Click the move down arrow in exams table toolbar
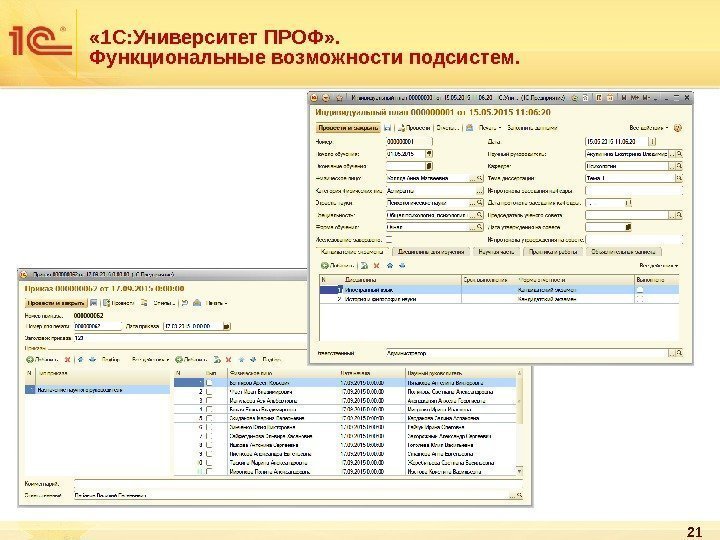The width and height of the screenshot is (720, 540). pyautogui.click(x=402, y=265)
